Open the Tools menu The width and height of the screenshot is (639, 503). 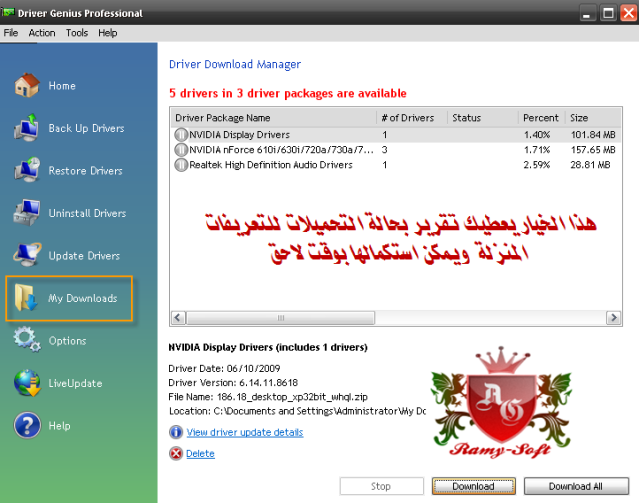(x=77, y=33)
